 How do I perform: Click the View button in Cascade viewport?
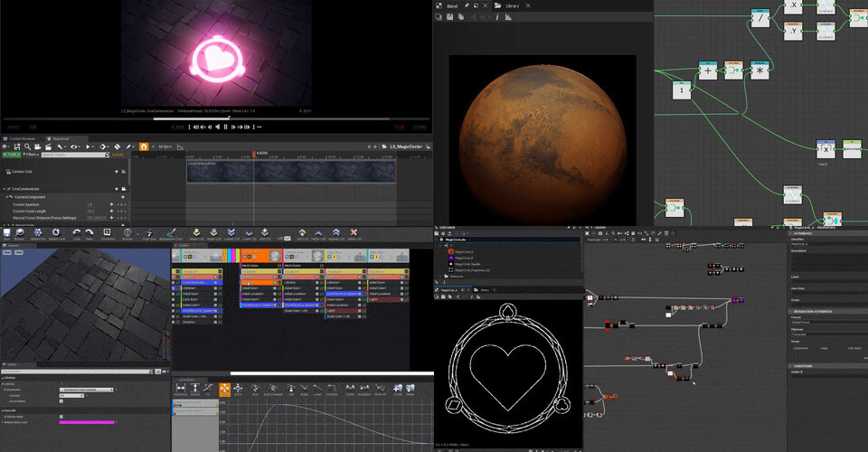pos(6,252)
